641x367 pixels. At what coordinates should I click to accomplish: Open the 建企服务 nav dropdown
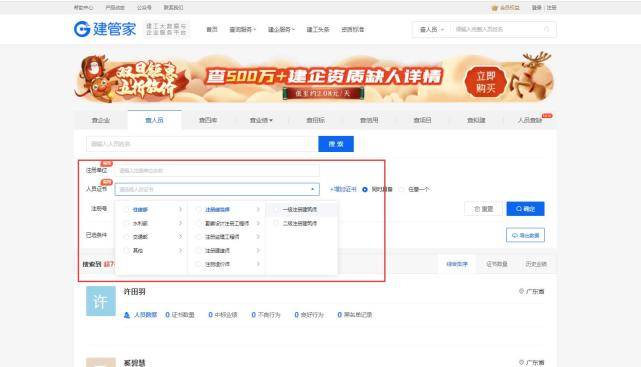(x=281, y=29)
